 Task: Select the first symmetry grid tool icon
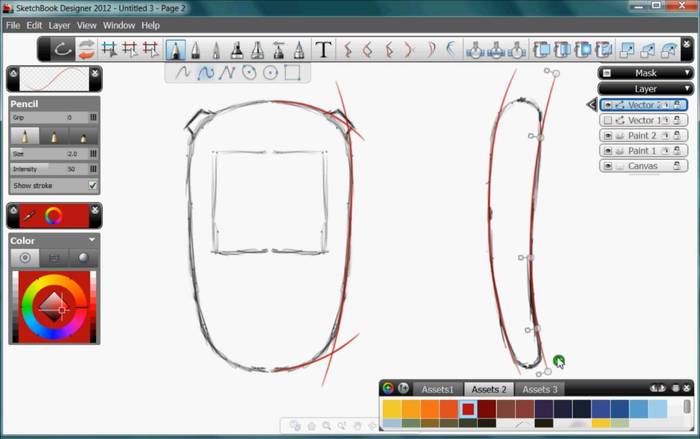coord(110,49)
